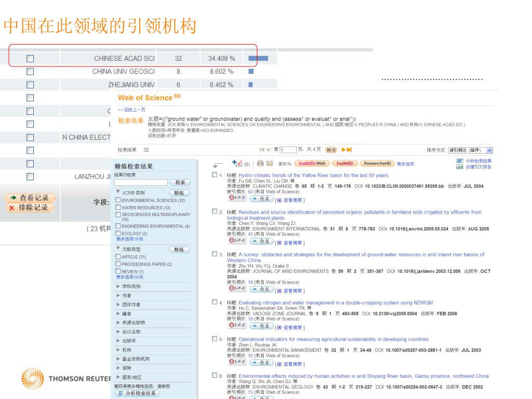
Task: Expand abstract plus icon for Yellow River record
Action: point(279,200)
